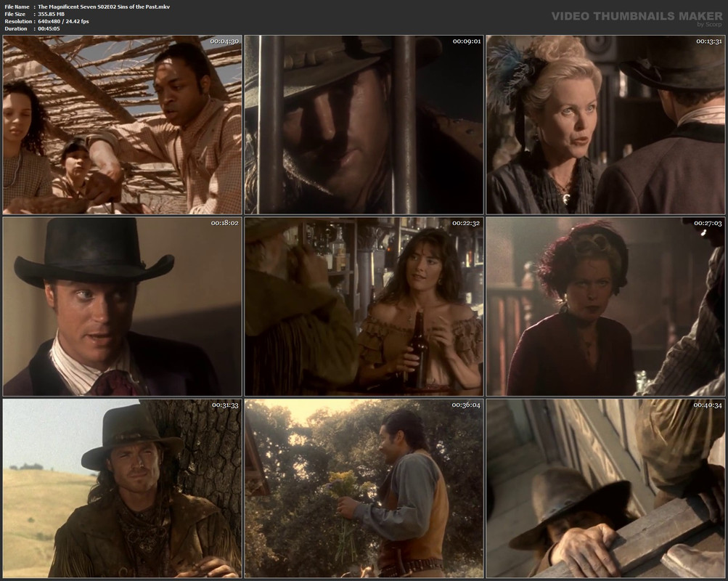The width and height of the screenshot is (728, 581).
Task: Click the 'File Name' label
Action: pos(17,7)
